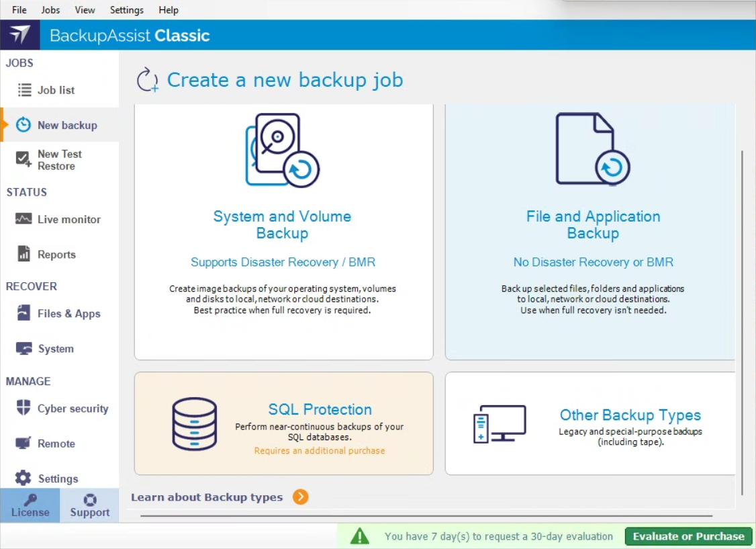
Task: Open the Jobs menu
Action: (50, 10)
